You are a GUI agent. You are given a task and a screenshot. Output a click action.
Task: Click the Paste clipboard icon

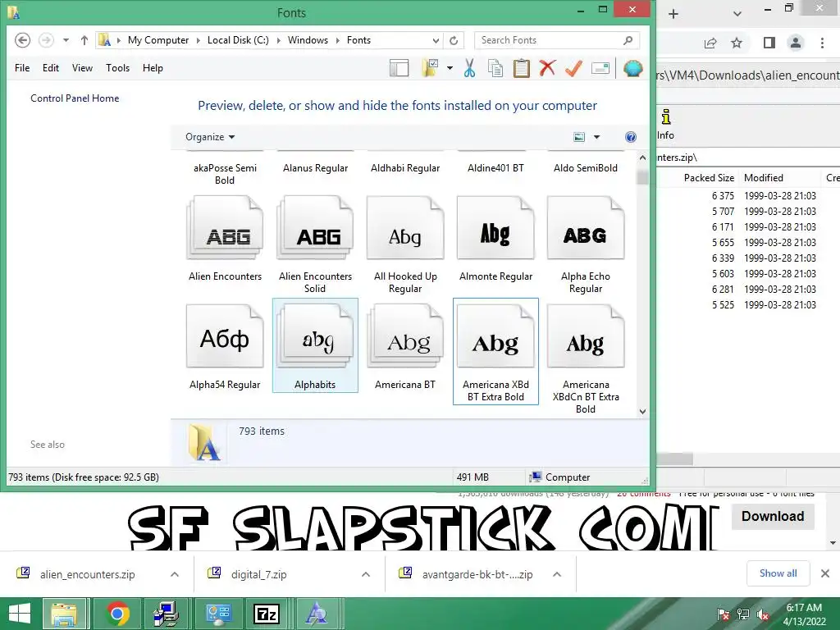(521, 68)
